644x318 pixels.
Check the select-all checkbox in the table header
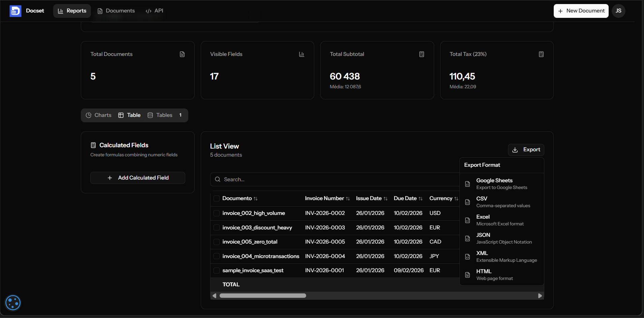[217, 198]
